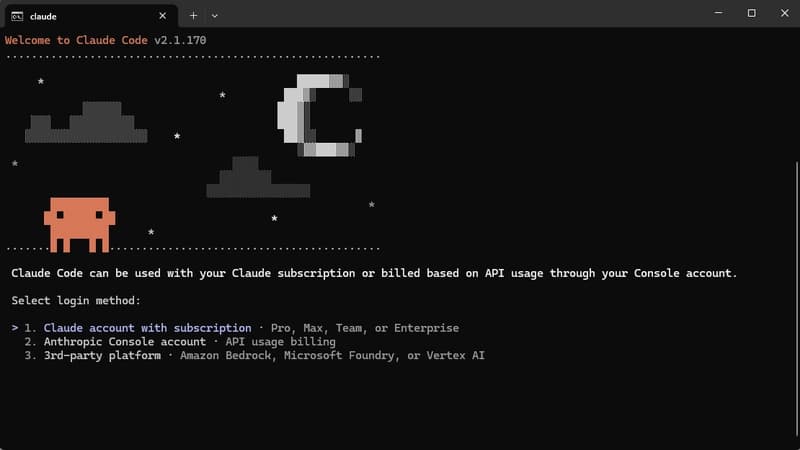Screen dimensions: 800x450
Task: Expand the new tab profile dropdown
Action: click(215, 16)
